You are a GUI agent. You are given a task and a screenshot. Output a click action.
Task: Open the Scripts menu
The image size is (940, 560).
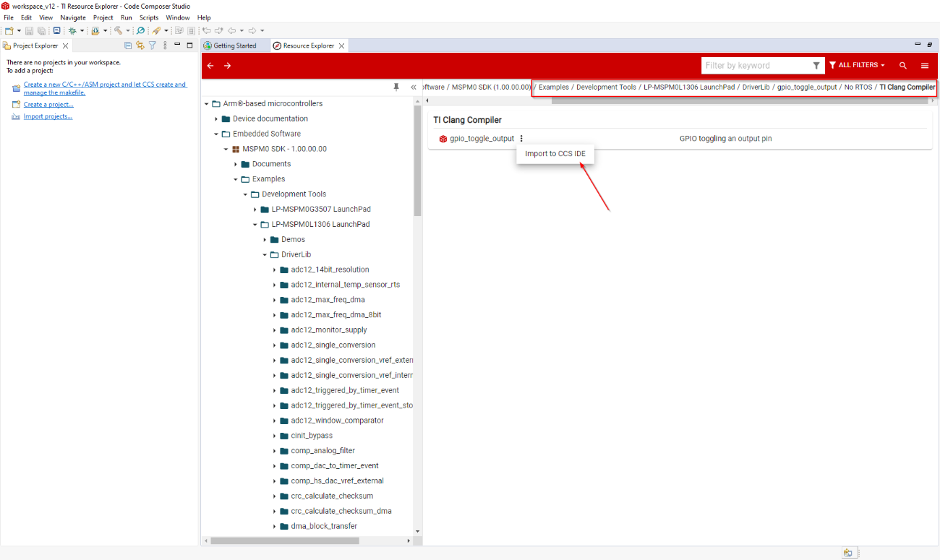tap(149, 17)
